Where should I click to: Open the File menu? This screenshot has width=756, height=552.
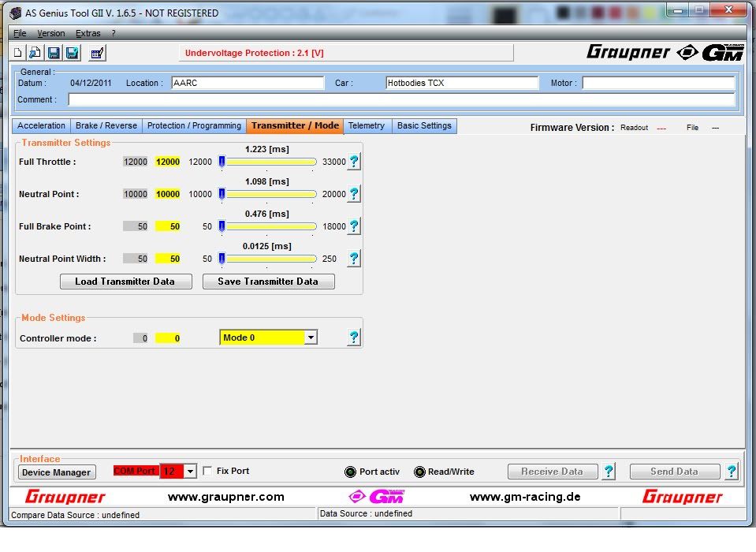click(20, 33)
